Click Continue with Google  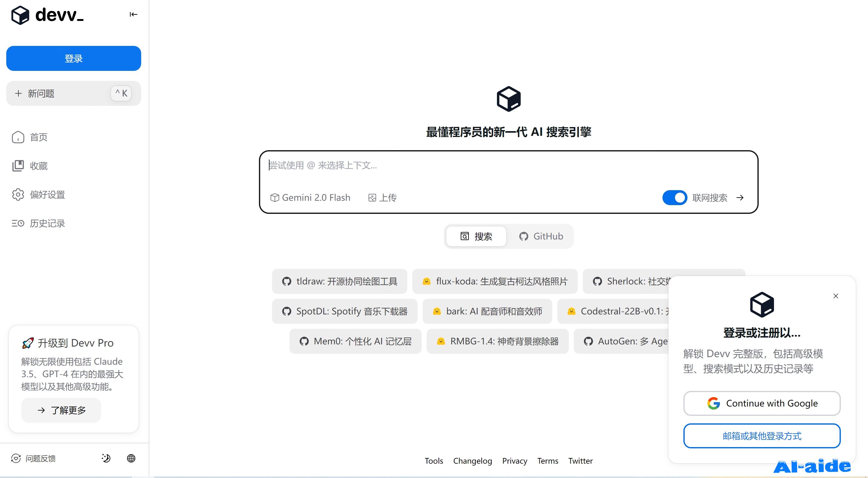tap(762, 403)
